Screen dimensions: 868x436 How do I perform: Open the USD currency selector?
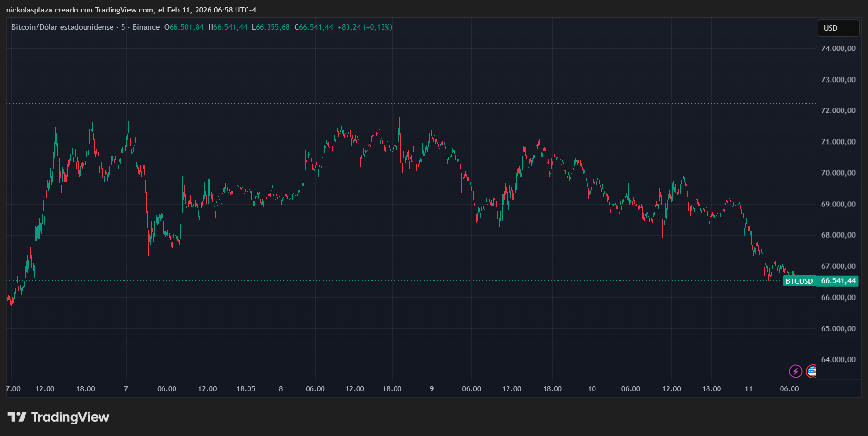(x=838, y=28)
